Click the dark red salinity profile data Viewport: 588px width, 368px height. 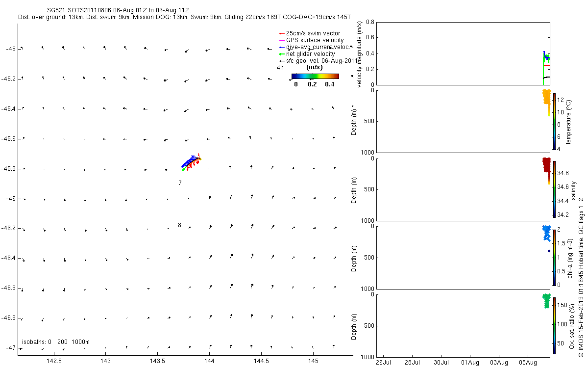547,169
